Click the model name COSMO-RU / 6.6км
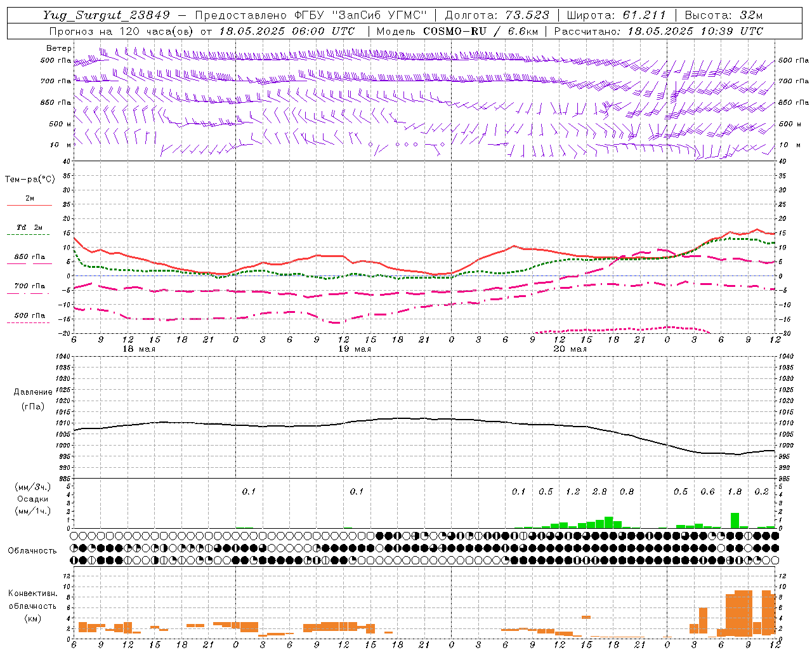This screenshot has height=650, width=812. (480, 31)
